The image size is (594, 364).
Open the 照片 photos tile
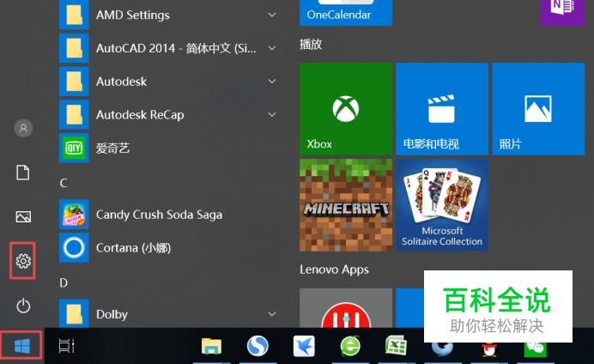(x=538, y=109)
